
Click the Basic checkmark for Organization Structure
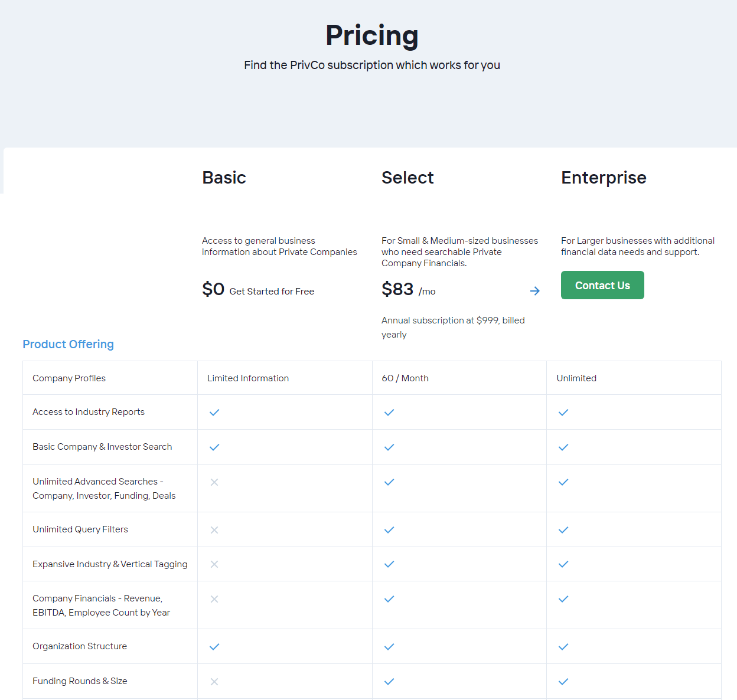click(214, 647)
